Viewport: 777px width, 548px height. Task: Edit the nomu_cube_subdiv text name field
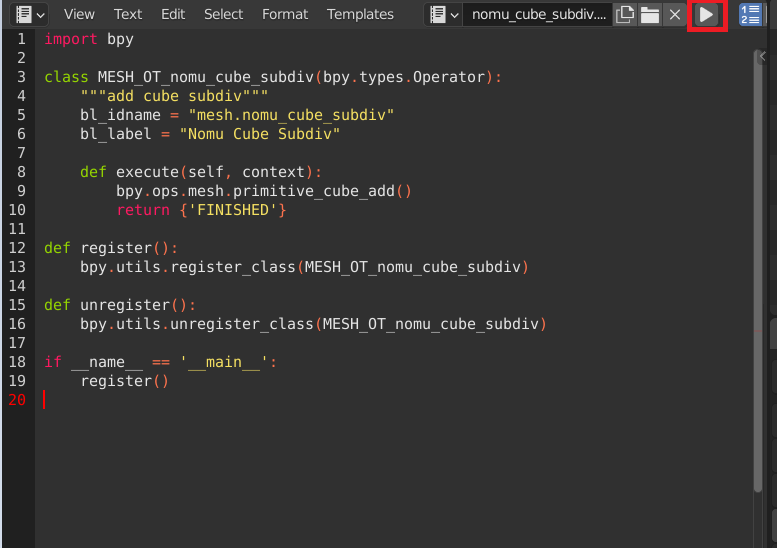539,15
